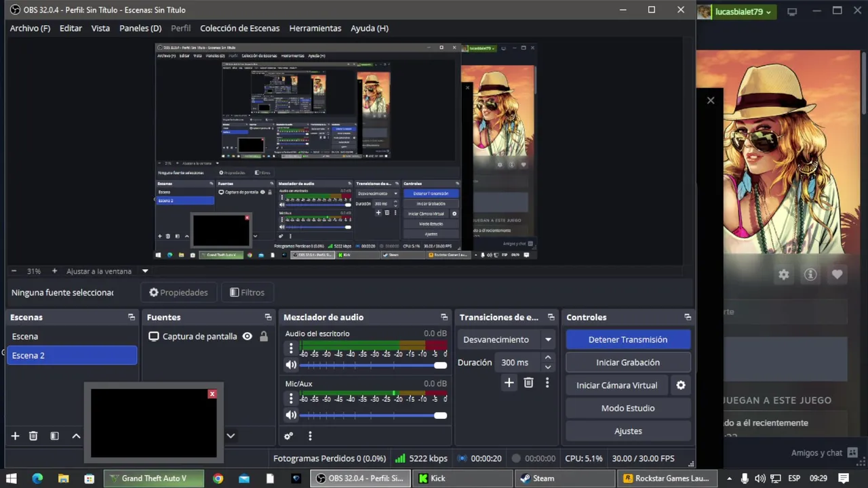
Task: Close the black overlay panel in Steam
Action: click(x=711, y=100)
